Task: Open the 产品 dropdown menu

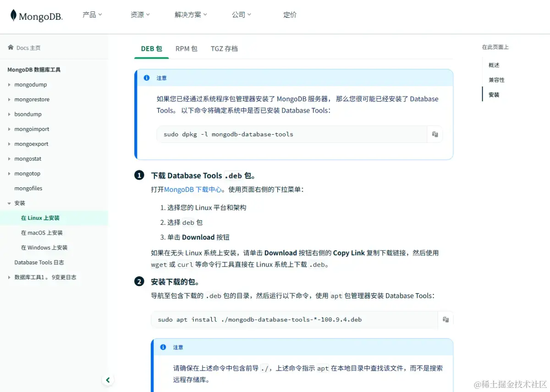Action: point(92,14)
